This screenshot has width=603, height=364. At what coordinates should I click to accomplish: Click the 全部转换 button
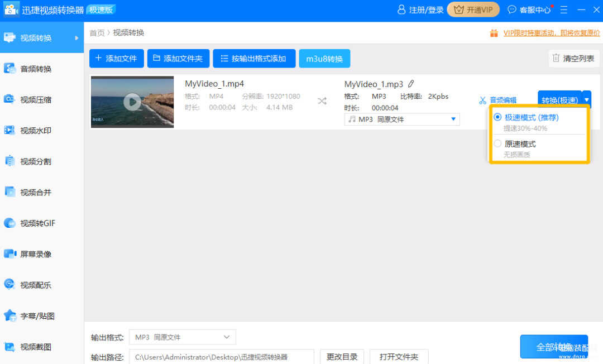554,347
